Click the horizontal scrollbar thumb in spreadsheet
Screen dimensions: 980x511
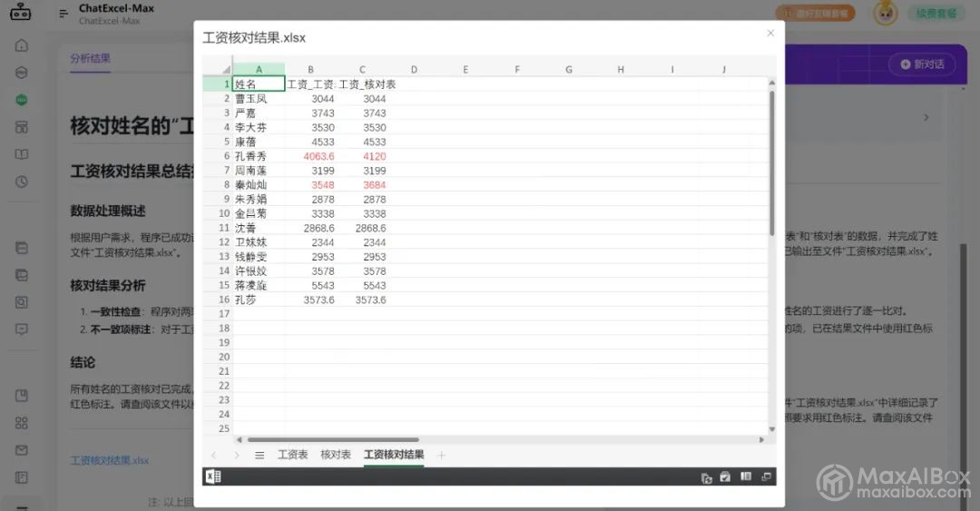click(x=333, y=439)
